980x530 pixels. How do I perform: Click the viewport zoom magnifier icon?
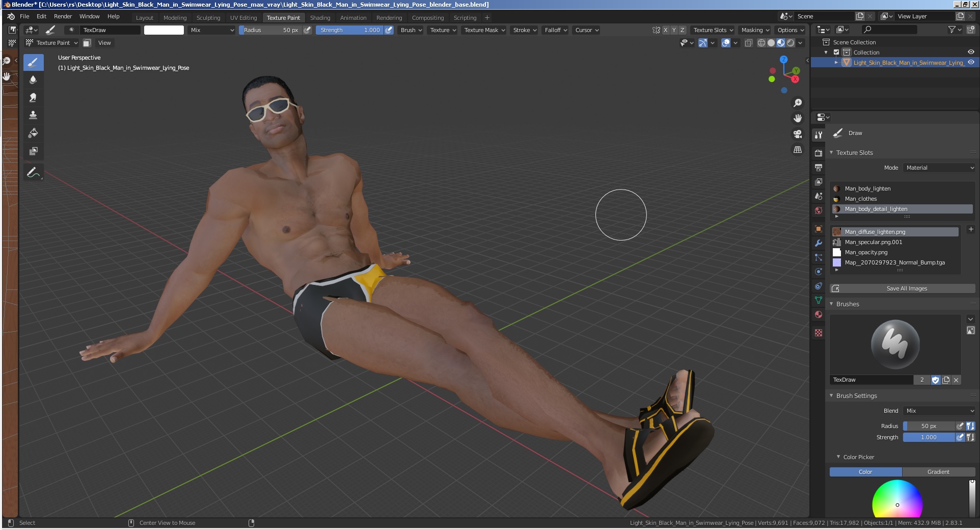(x=798, y=103)
